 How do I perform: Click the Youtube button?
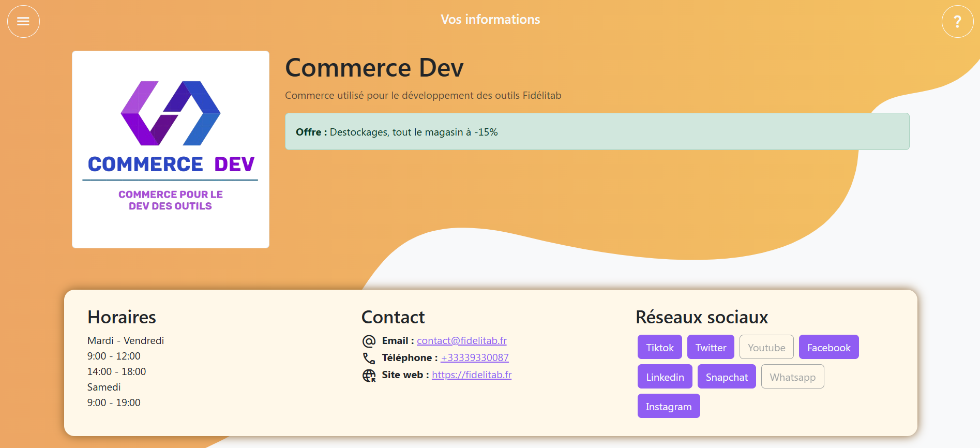point(766,347)
